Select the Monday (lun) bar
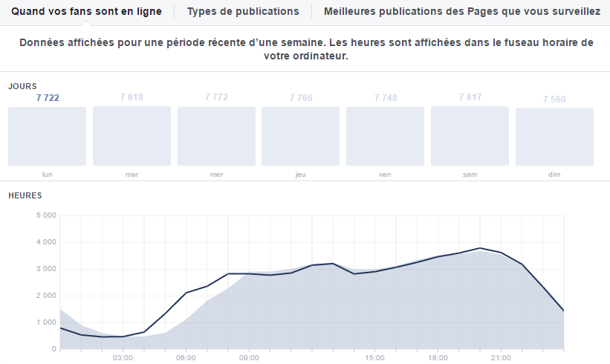The height and width of the screenshot is (364, 610). coord(48,137)
